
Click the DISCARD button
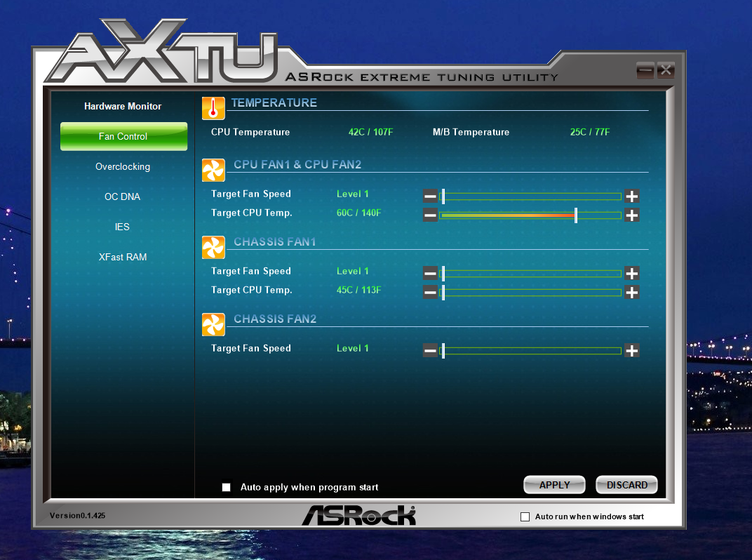(627, 485)
